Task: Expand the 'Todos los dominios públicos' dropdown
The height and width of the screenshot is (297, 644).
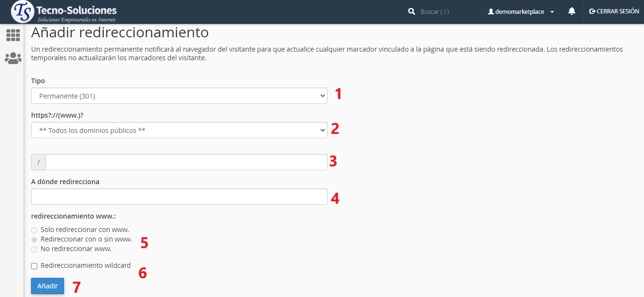Action: tap(179, 130)
